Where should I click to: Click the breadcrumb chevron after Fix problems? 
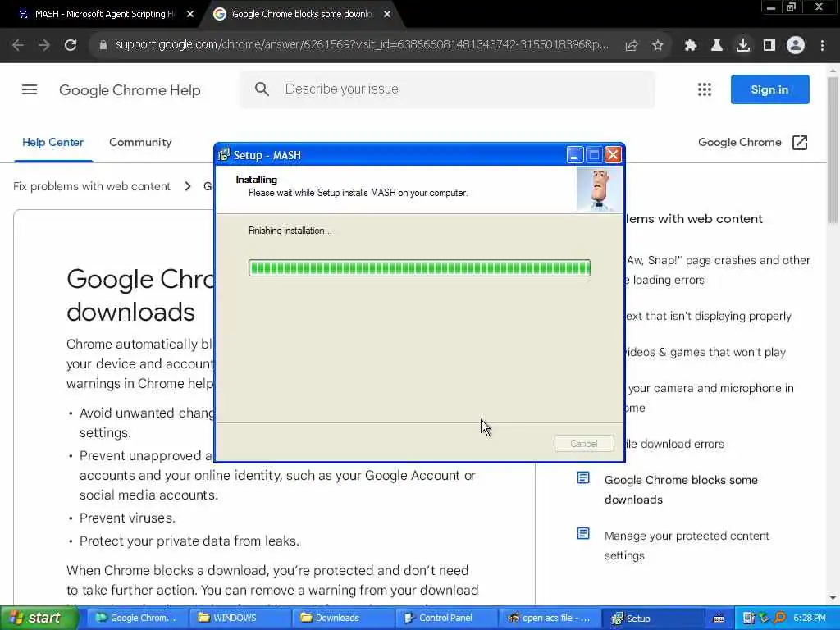188,186
